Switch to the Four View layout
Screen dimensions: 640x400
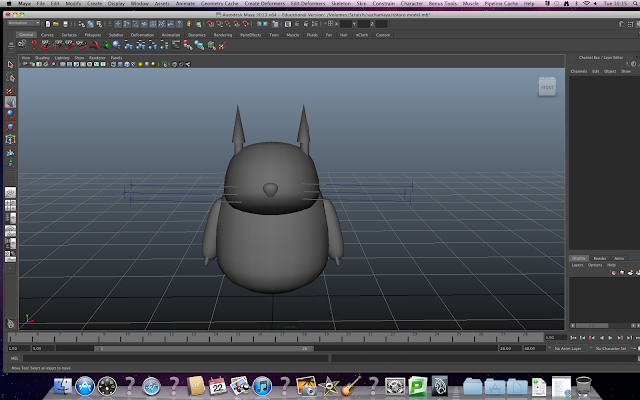point(10,205)
